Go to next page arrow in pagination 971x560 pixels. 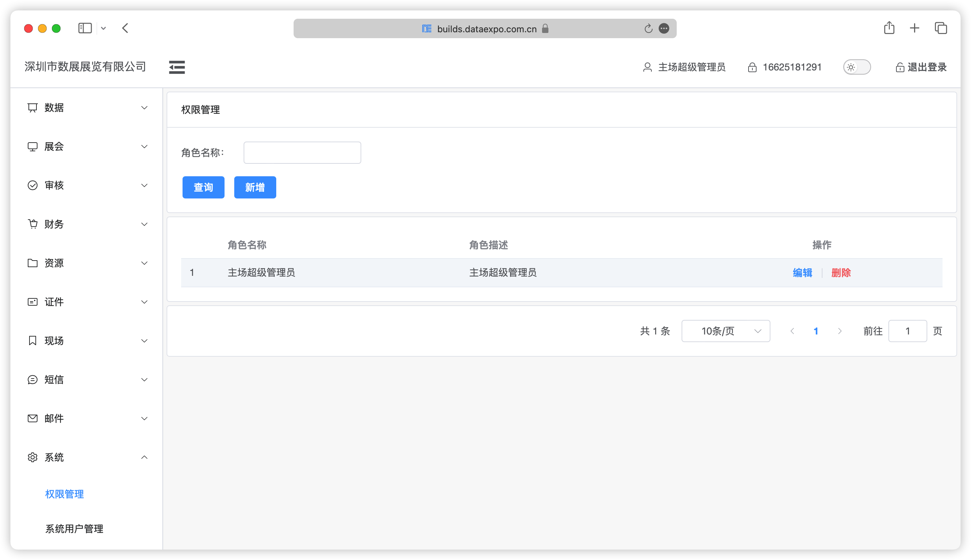839,331
